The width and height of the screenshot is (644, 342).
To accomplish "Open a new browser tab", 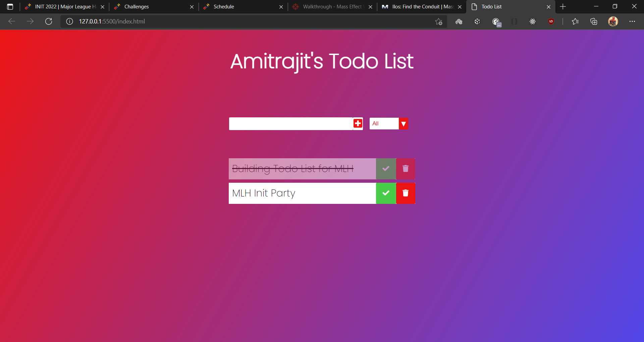I will (563, 7).
